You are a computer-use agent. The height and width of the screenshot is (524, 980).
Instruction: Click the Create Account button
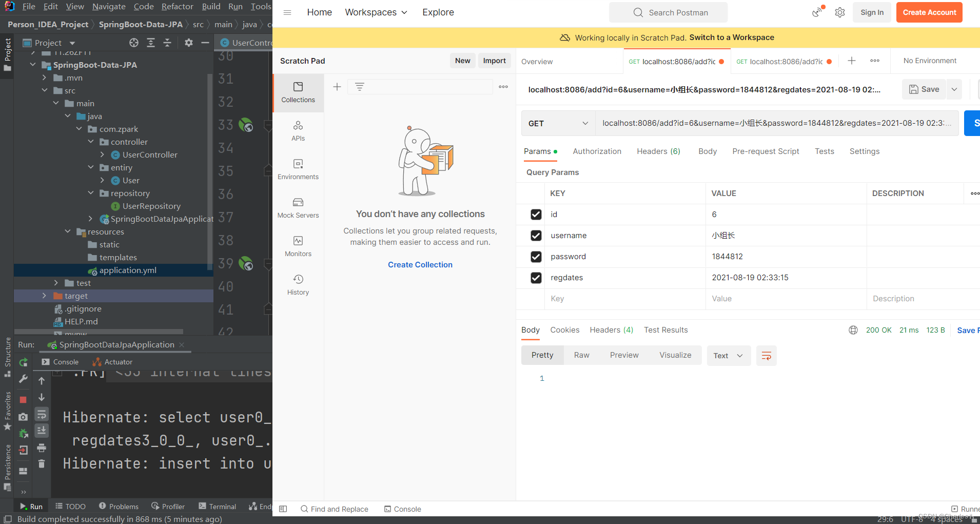[x=929, y=12]
